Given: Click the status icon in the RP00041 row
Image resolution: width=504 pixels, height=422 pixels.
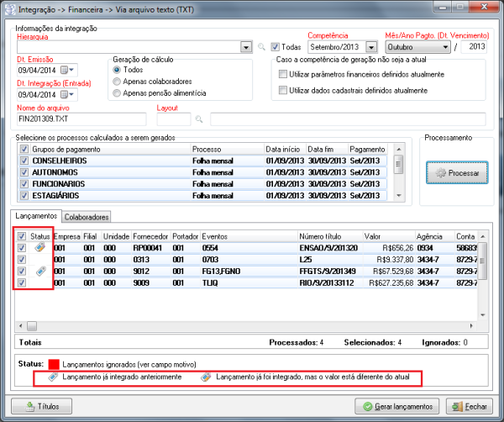Looking at the screenshot, I should tap(39, 249).
